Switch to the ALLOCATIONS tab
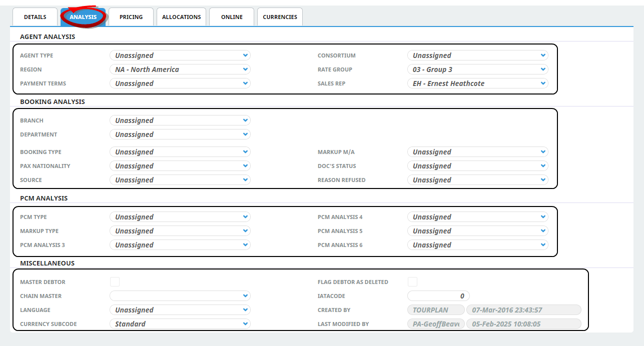Viewport: 644px width, 346px height. [x=181, y=16]
